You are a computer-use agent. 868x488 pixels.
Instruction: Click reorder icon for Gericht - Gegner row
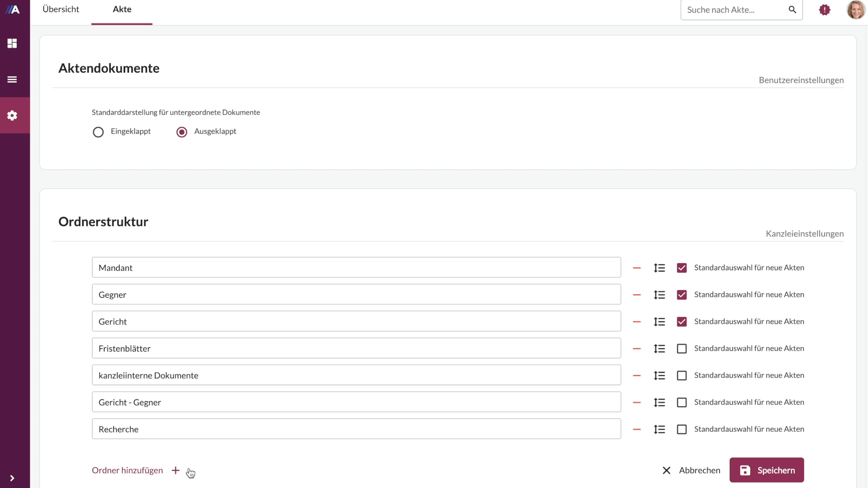click(x=659, y=403)
